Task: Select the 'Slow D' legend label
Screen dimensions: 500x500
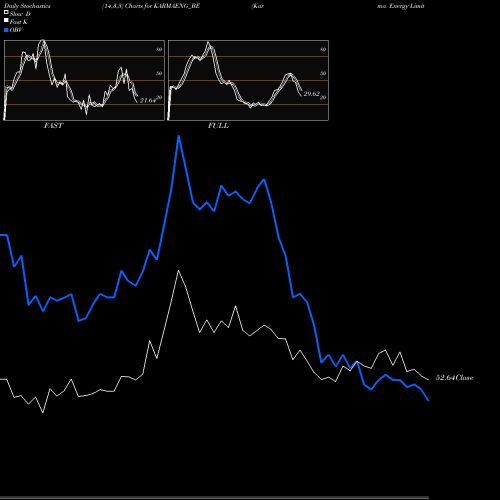Action: (20, 14)
